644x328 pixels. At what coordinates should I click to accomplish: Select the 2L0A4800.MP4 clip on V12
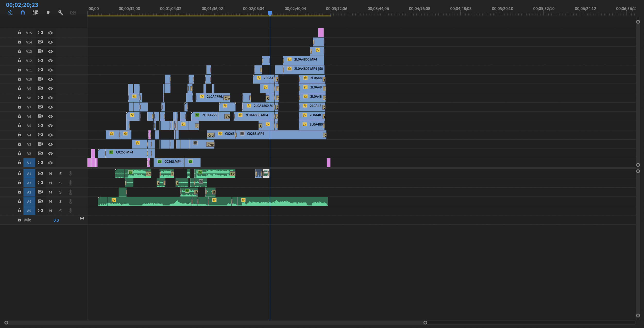pos(304,60)
